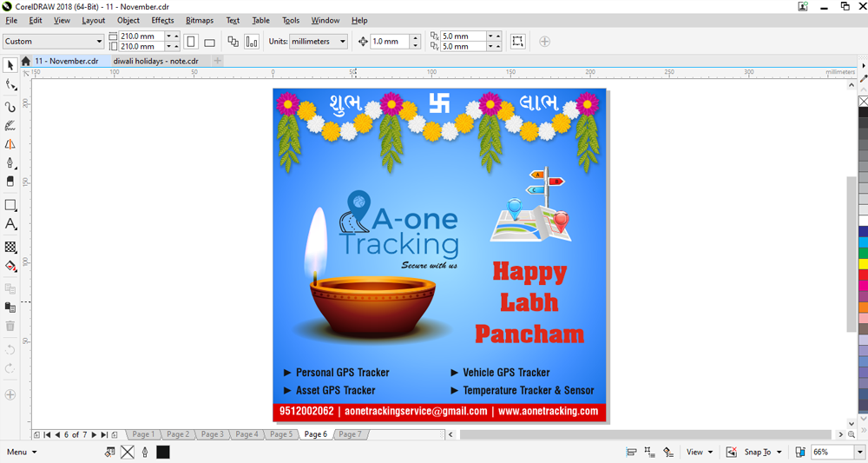Click the nudge distance 1.0 mm field
This screenshot has height=463, width=868.
391,42
